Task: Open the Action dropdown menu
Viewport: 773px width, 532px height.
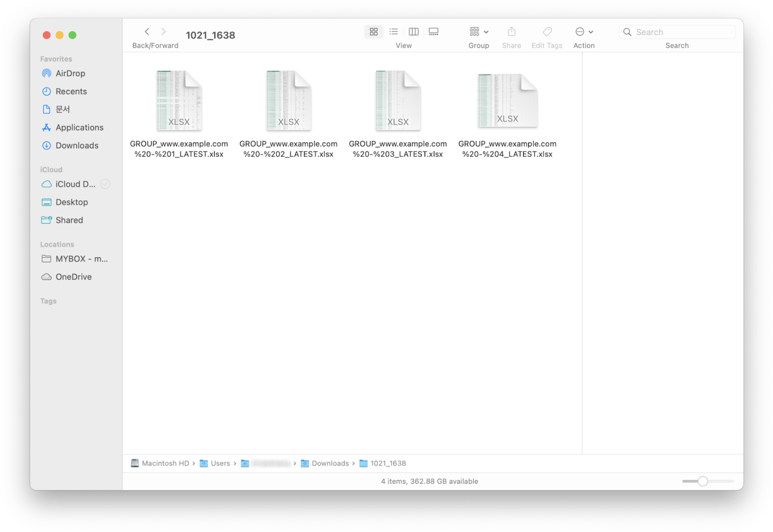Action: 584,32
